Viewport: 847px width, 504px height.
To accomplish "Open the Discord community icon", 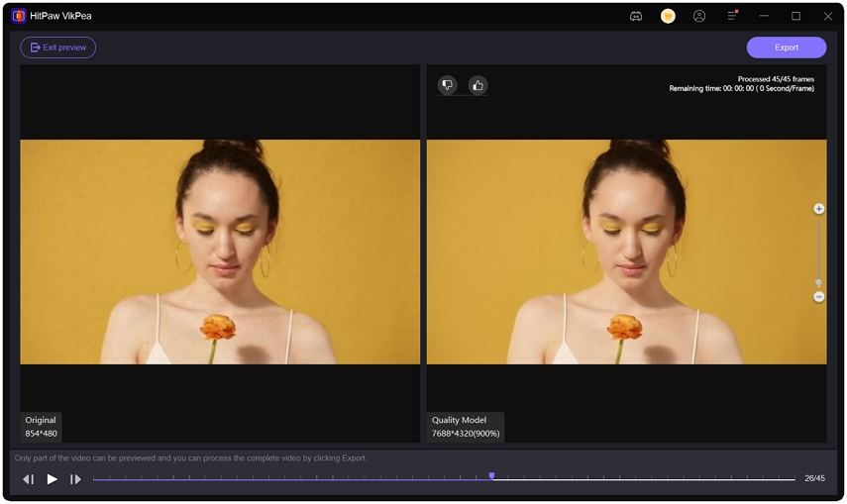I will click(x=636, y=16).
